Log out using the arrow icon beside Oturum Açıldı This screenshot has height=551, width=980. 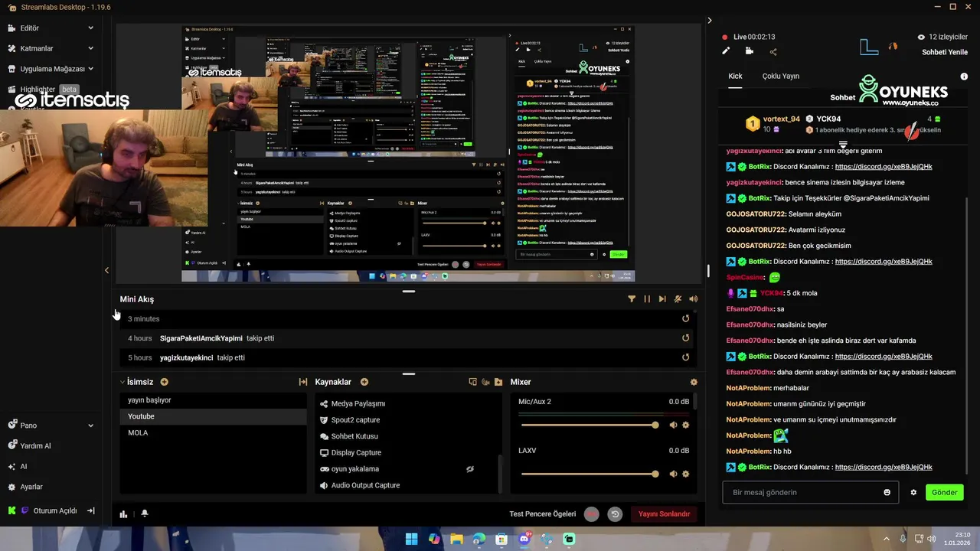91,510
